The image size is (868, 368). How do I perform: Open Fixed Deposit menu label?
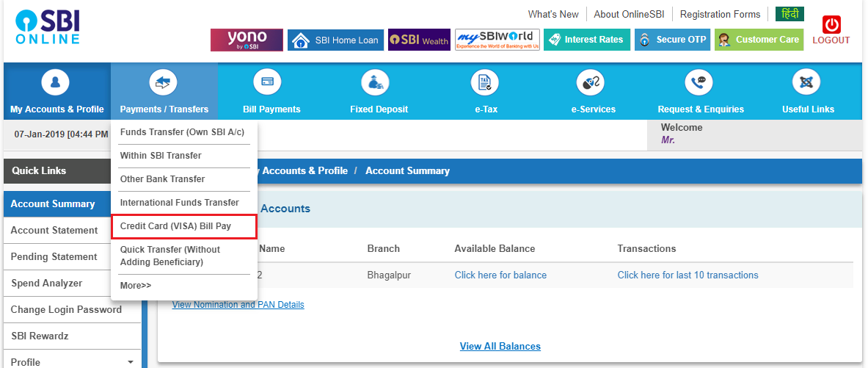pyautogui.click(x=379, y=109)
